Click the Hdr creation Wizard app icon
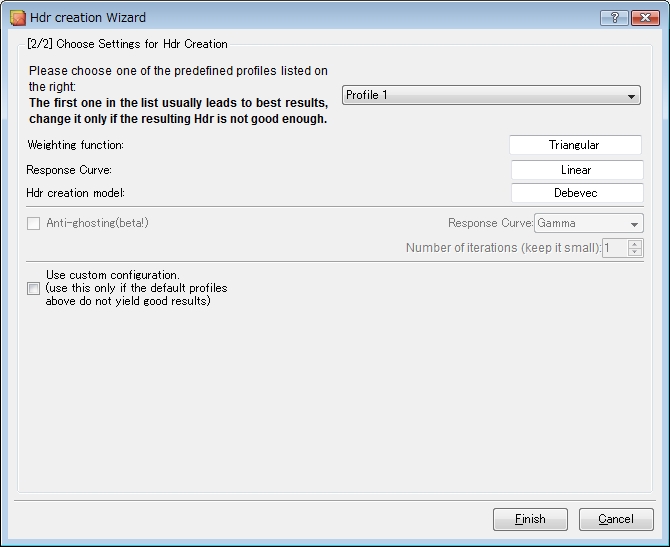Image resolution: width=670 pixels, height=547 pixels. pos(18,18)
